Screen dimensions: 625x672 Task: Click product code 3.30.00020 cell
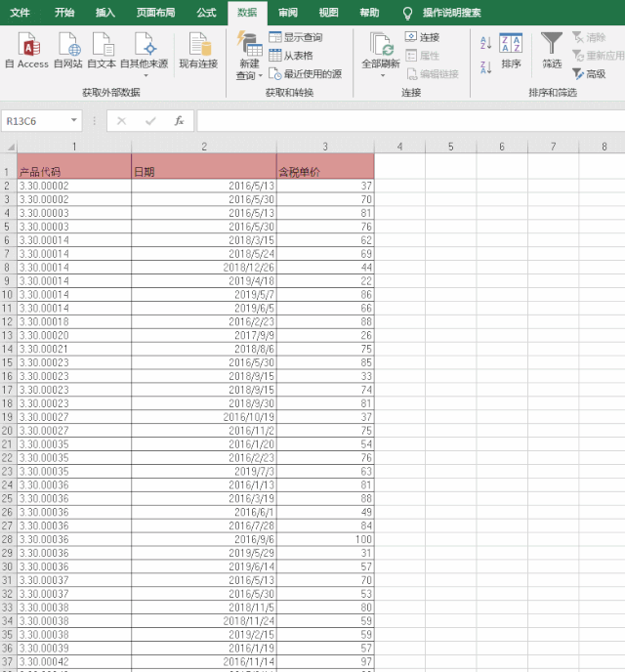tap(74, 336)
